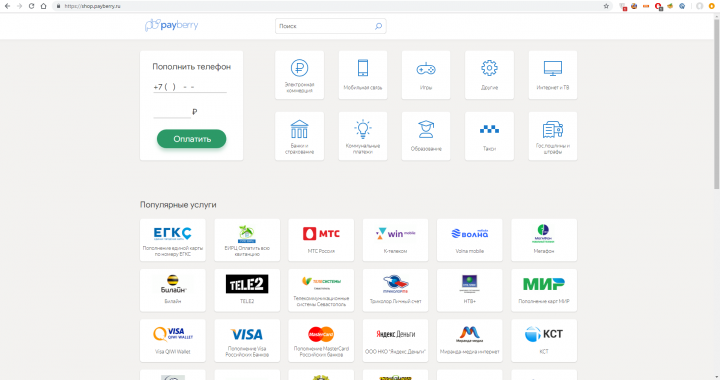
Task: Open the Гос. пошлины и штрафы category
Action: click(552, 136)
